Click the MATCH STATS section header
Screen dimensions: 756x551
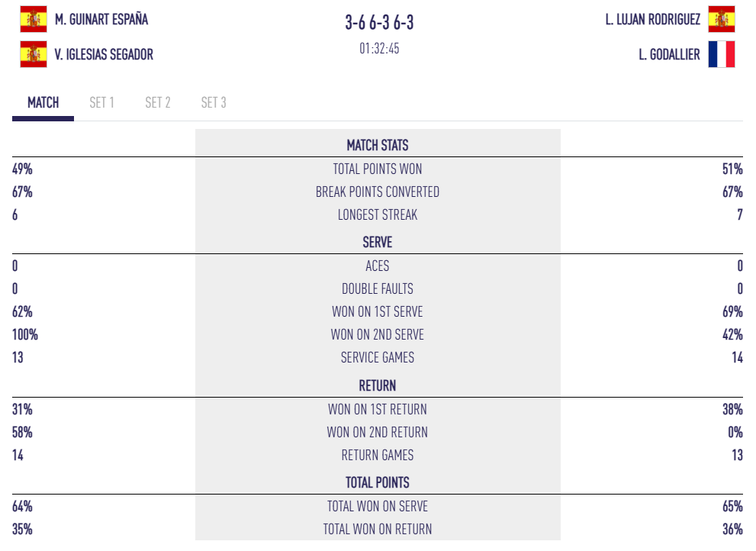(378, 145)
